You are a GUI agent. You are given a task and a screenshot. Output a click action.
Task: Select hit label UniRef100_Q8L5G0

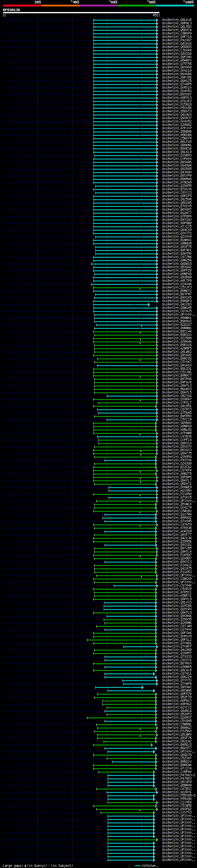click(177, 26)
